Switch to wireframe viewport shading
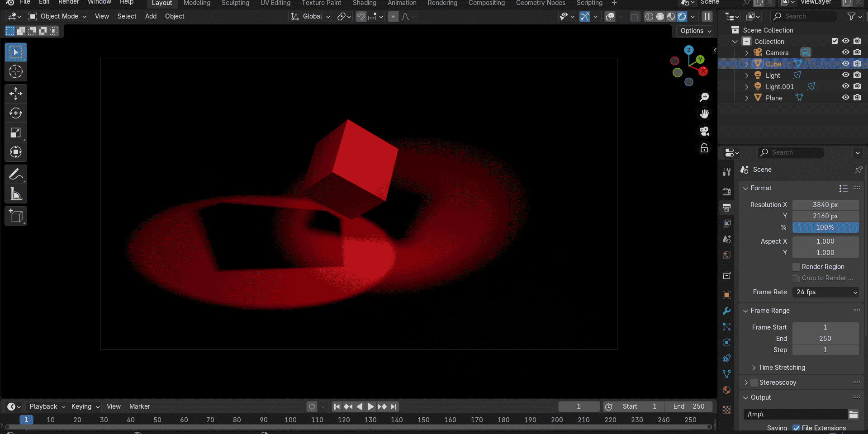 (649, 17)
